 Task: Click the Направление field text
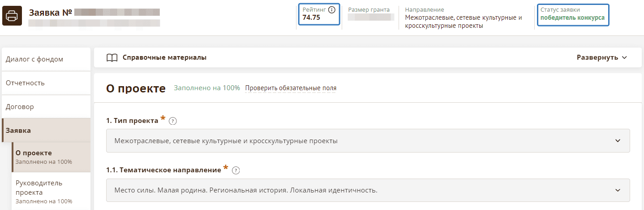coord(464,18)
